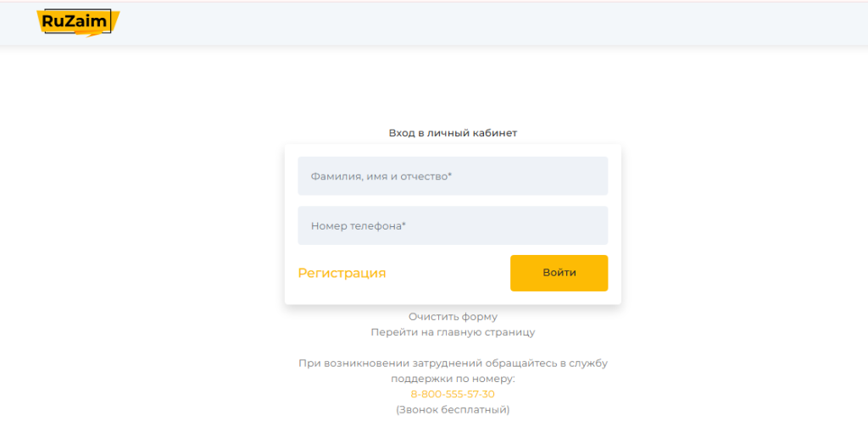The width and height of the screenshot is (868, 427).
Task: Click the (Звонок бесплатный) note
Action: point(453,410)
